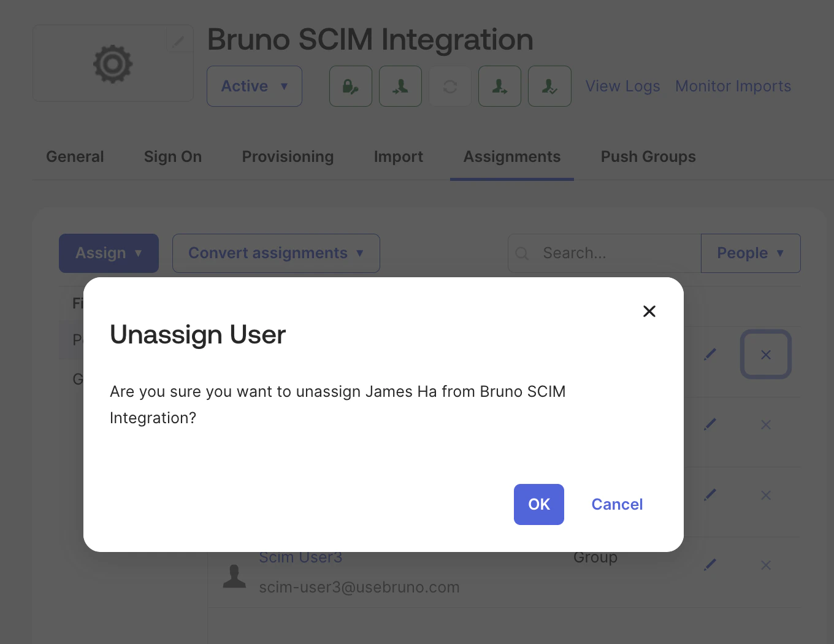Click the highlighted X unassign icon
The image size is (834, 644).
point(765,355)
